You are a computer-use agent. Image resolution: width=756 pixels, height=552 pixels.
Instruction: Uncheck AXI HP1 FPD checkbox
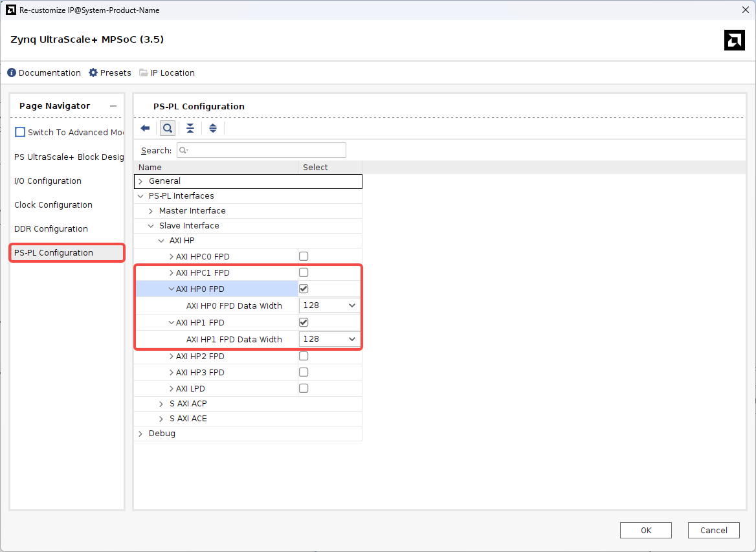pos(304,322)
